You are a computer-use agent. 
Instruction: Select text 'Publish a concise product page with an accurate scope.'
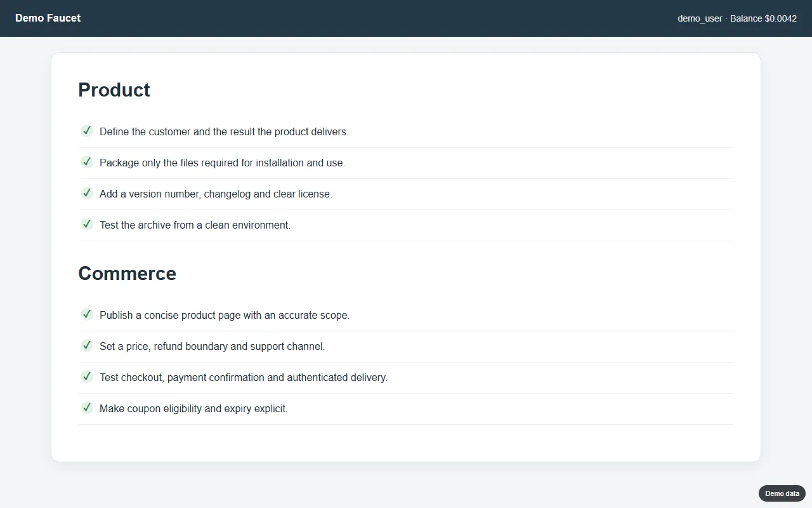225,316
